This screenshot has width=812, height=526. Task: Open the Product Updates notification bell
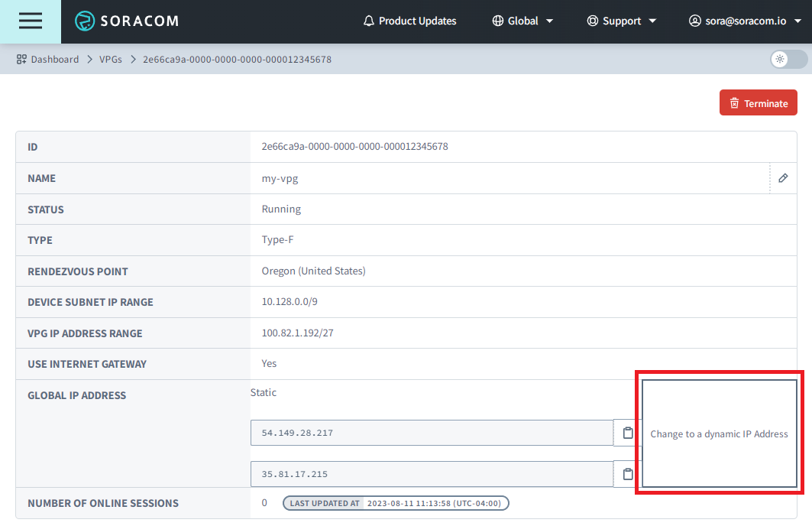tap(369, 21)
